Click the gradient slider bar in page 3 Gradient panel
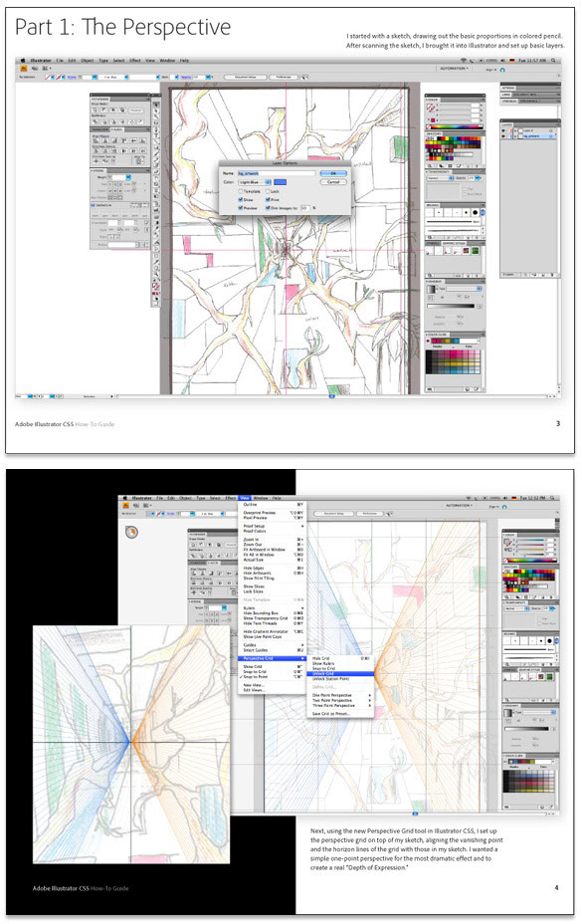Image resolution: width=582 pixels, height=924 pixels. [x=451, y=307]
